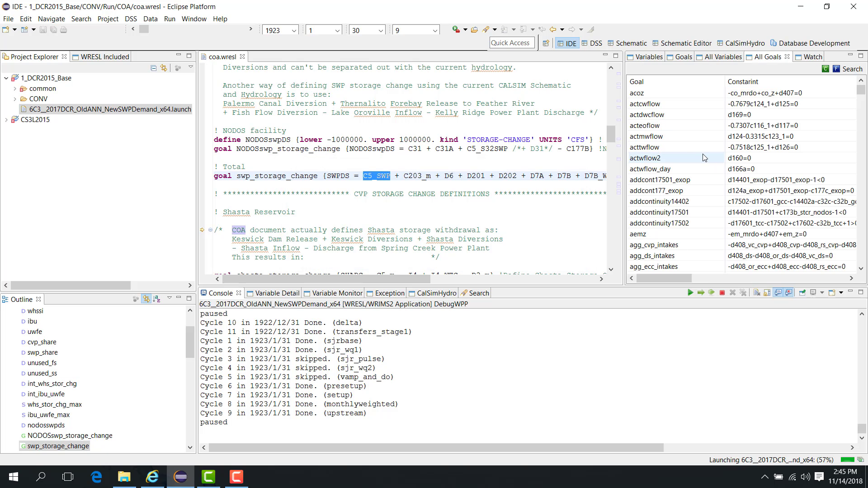Click Remove All Terminated Launches icon

743,293
